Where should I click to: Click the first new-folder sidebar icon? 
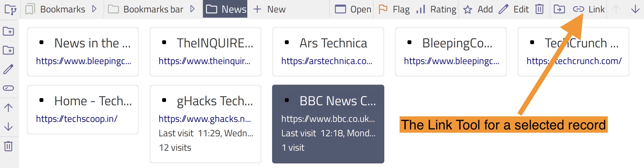click(8, 31)
